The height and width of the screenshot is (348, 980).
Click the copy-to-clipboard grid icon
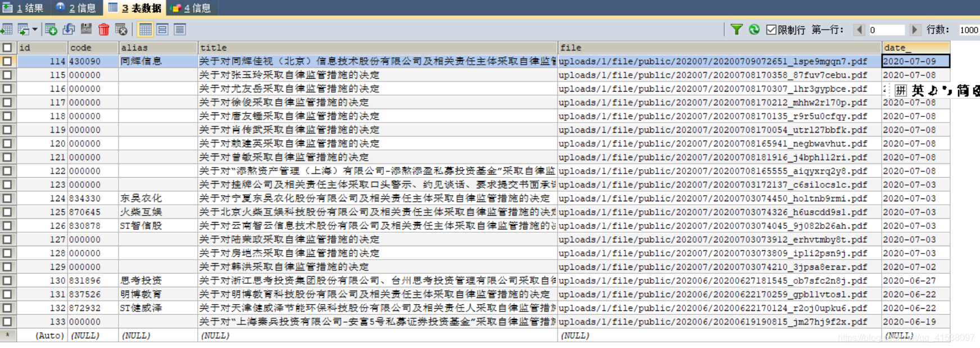[x=24, y=29]
